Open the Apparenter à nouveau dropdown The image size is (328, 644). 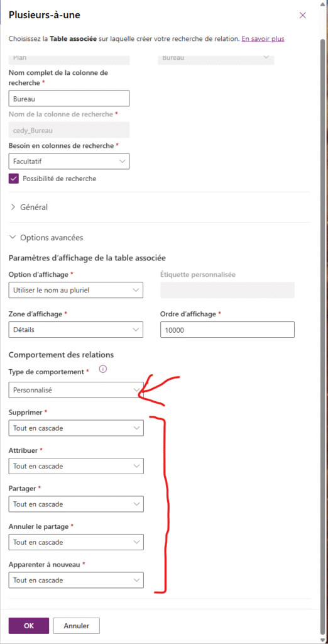76,580
